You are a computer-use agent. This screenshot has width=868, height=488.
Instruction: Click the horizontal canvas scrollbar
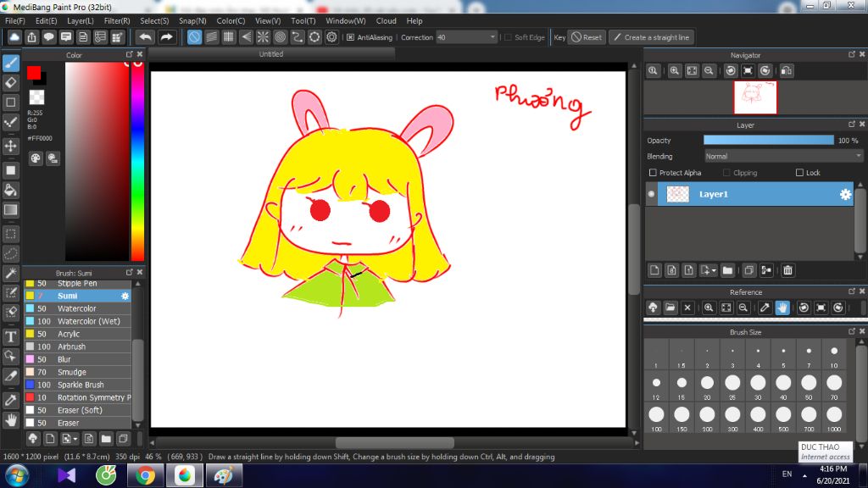(394, 442)
